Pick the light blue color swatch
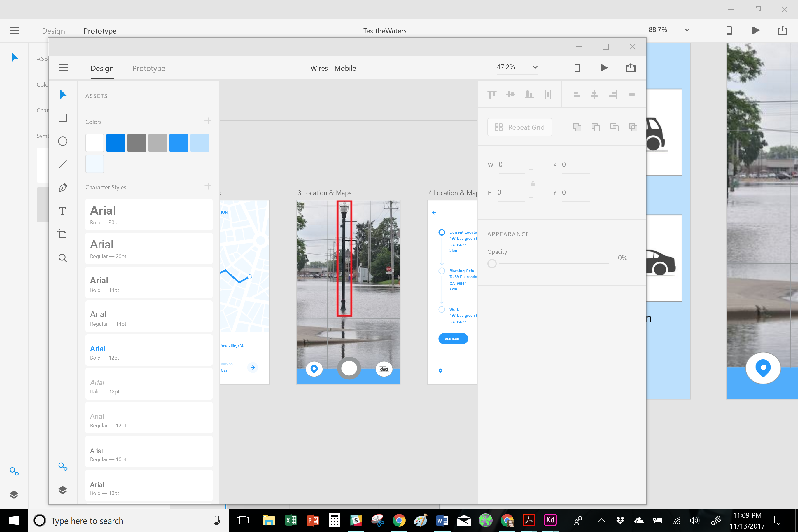Viewport: 798px width, 532px height. (199, 143)
